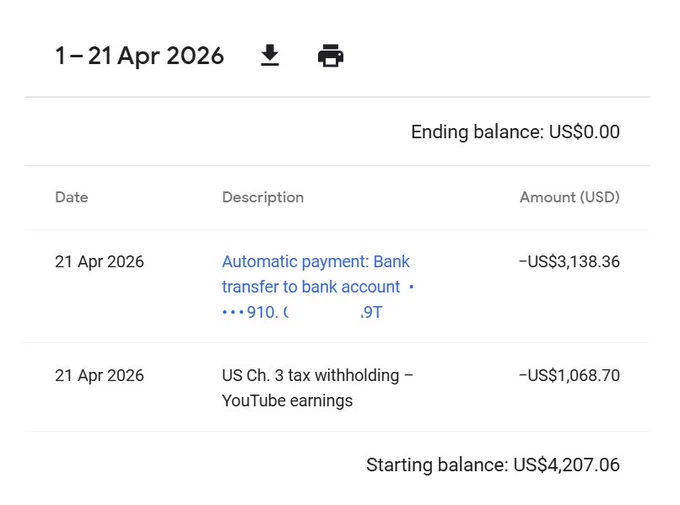Image resolution: width=680 pixels, height=505 pixels.
Task: Click the US Ch. 3 tax withholding description
Action: [x=317, y=375]
